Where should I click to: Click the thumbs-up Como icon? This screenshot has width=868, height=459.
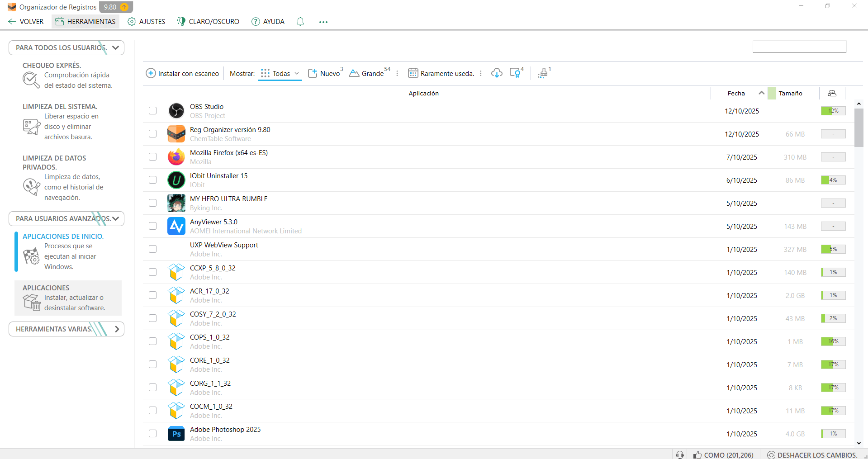[x=697, y=455]
